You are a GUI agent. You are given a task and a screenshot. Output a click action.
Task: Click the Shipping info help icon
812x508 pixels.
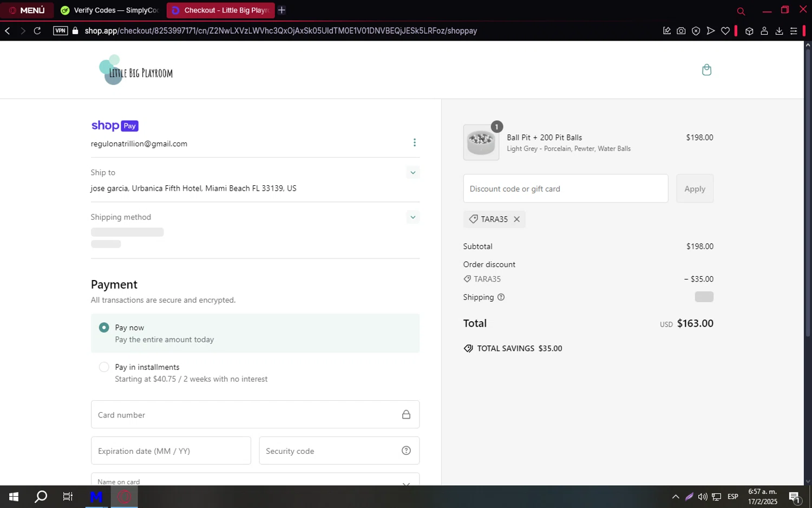coord(501,297)
